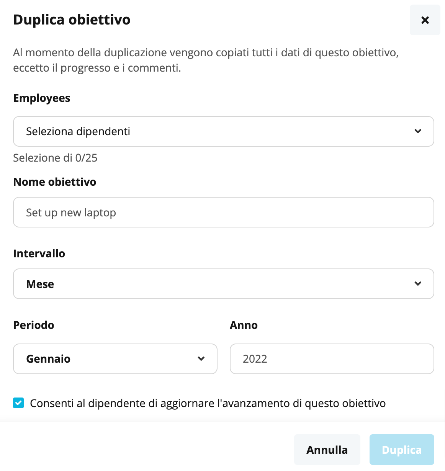Open the Seleziona dipendenti dropdown
Screen dimensions: 445x471
pos(223,131)
